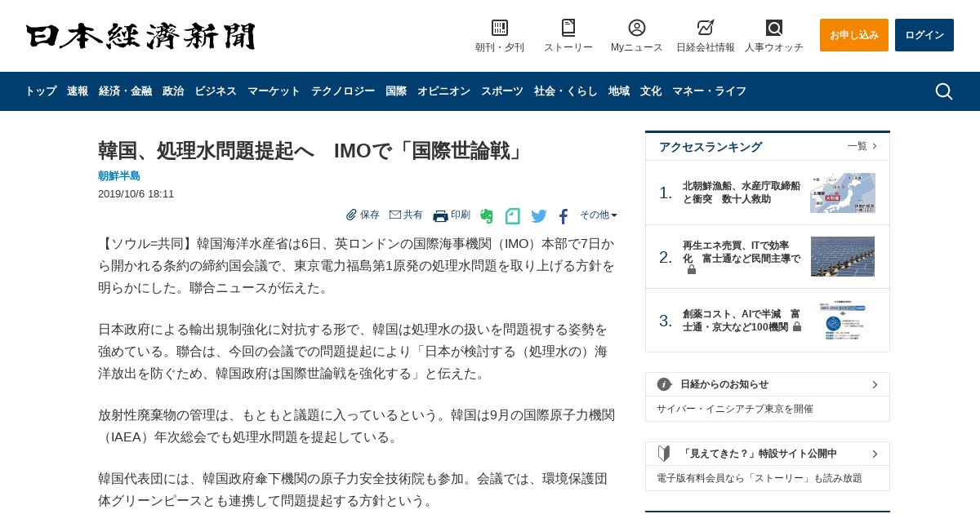Open 地域 section
This screenshot has height=514, width=980.
(619, 91)
